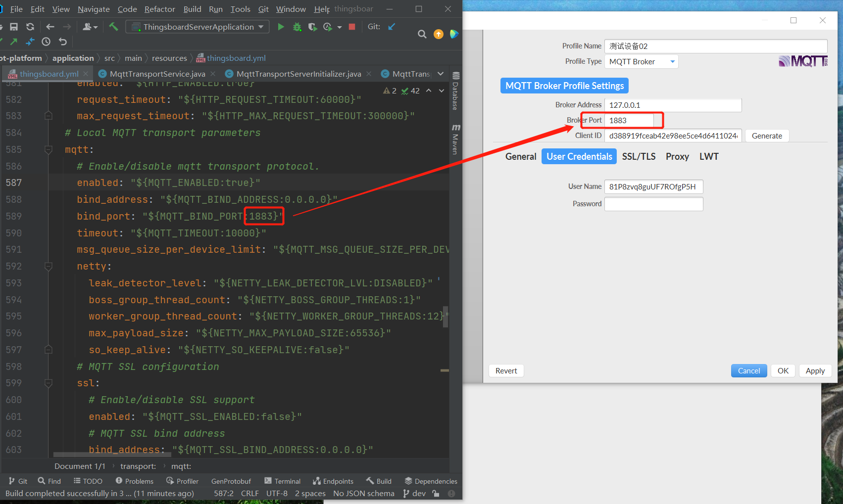
Task: Start debugging with the bug icon
Action: pyautogui.click(x=297, y=27)
